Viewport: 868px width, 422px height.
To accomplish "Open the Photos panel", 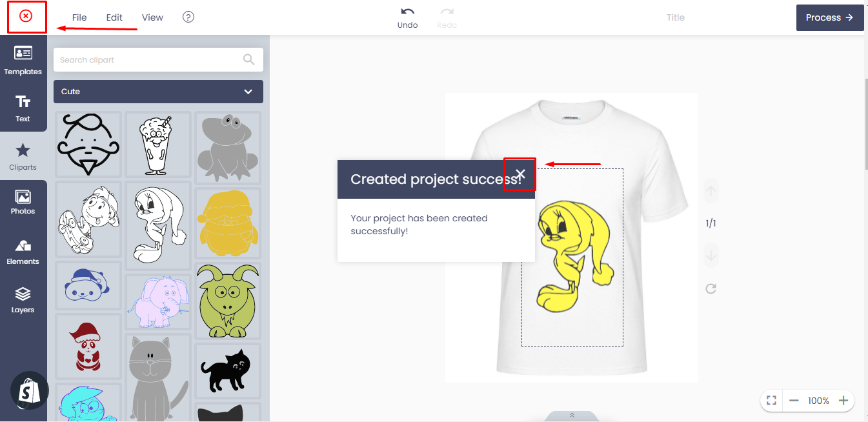I will 23,203.
